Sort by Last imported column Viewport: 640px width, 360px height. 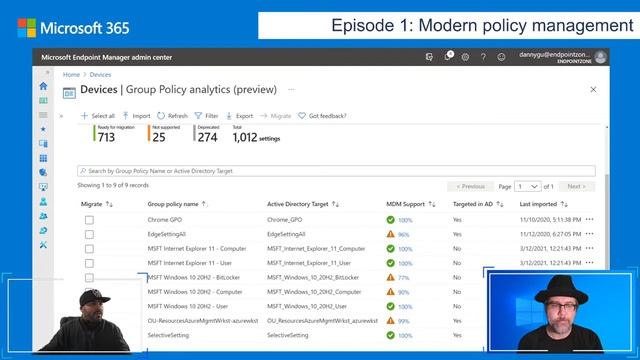tap(543, 204)
